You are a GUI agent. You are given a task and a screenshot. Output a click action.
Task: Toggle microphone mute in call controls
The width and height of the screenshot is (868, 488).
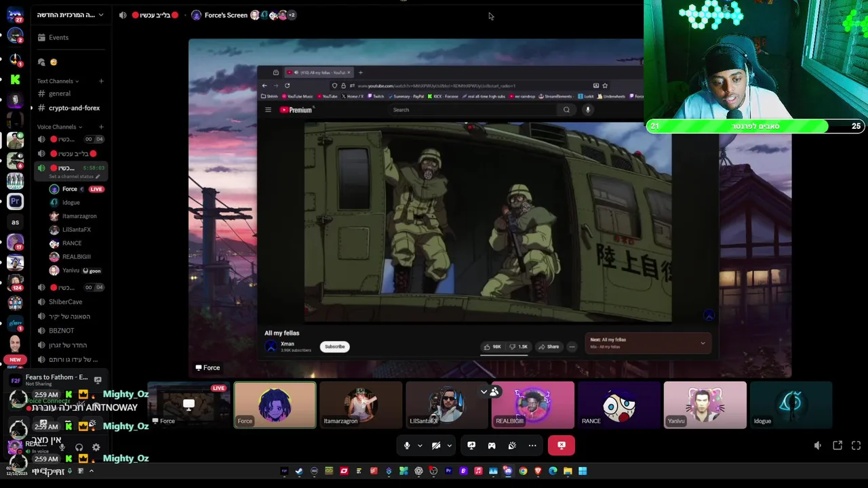407,445
